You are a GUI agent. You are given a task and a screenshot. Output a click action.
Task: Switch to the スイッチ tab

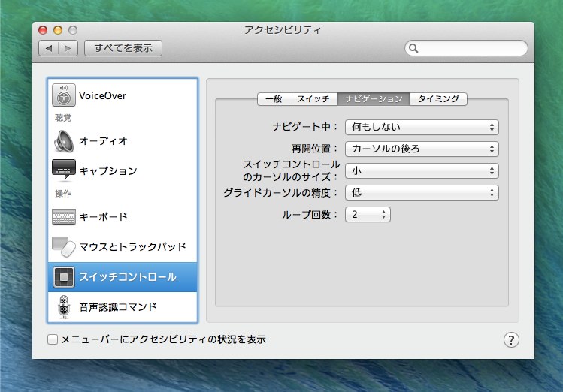(x=313, y=98)
